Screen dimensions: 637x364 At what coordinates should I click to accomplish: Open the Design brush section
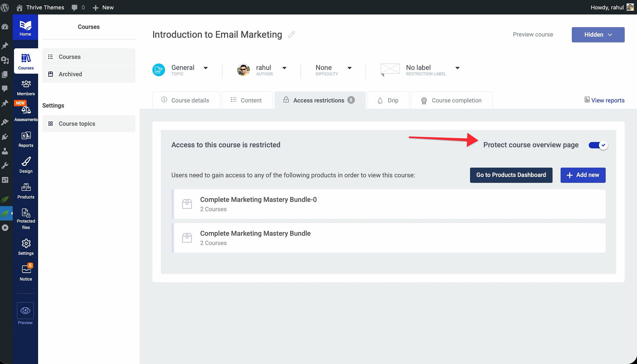coord(26,165)
